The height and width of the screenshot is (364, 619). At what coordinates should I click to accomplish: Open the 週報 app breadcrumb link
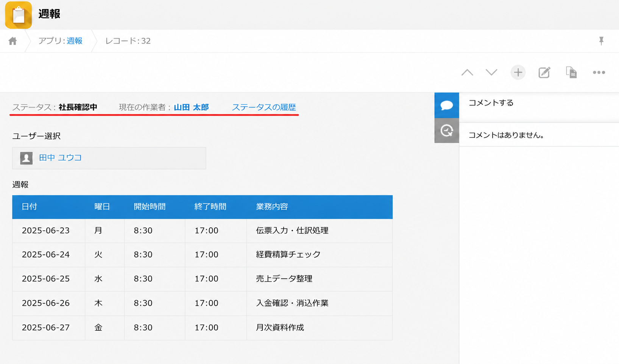75,41
